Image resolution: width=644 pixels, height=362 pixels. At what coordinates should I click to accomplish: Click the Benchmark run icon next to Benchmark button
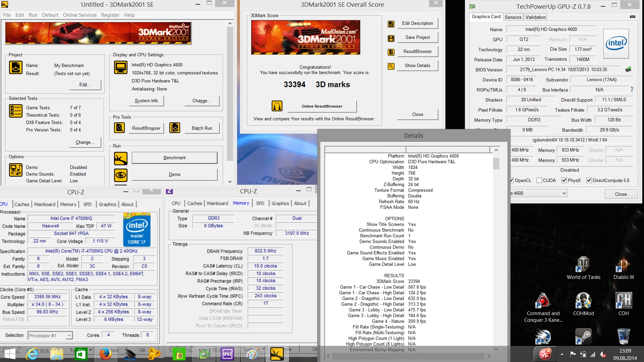120,158
